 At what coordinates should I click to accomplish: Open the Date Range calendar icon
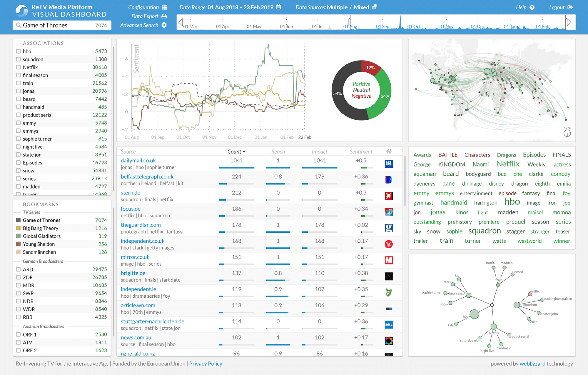[279, 7]
